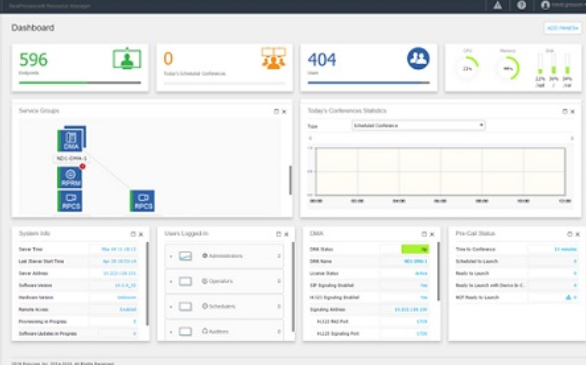Click the Disk usage bar indicators

pos(553,64)
